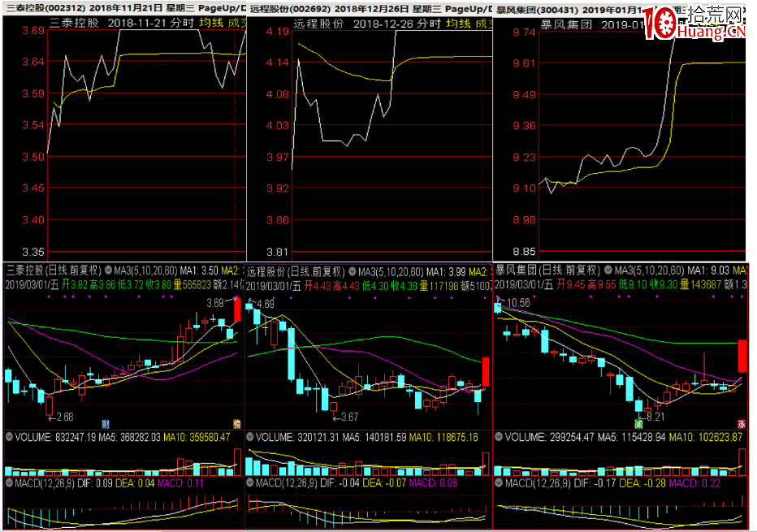Click the 4.19 price axis label
The width and height of the screenshot is (757, 532).
pos(278,32)
